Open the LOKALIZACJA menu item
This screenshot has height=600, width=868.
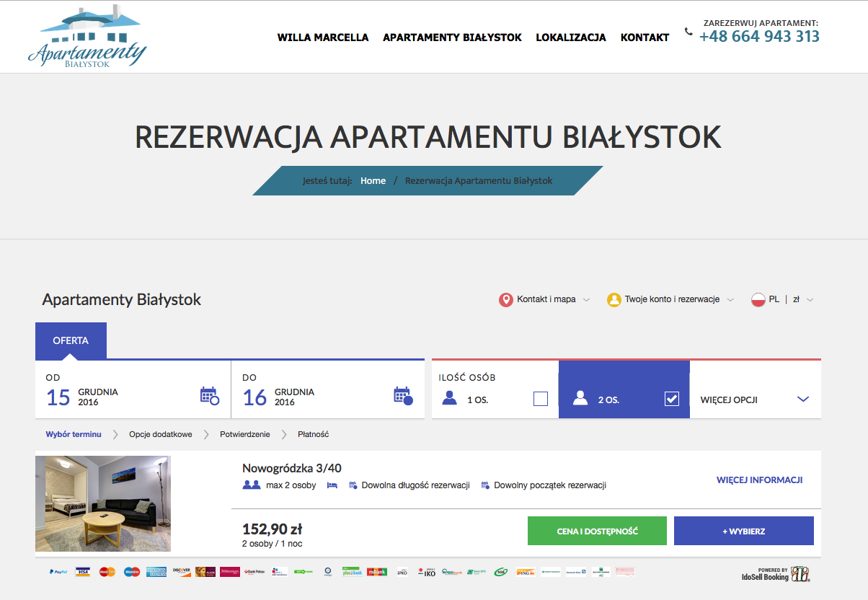coord(570,37)
